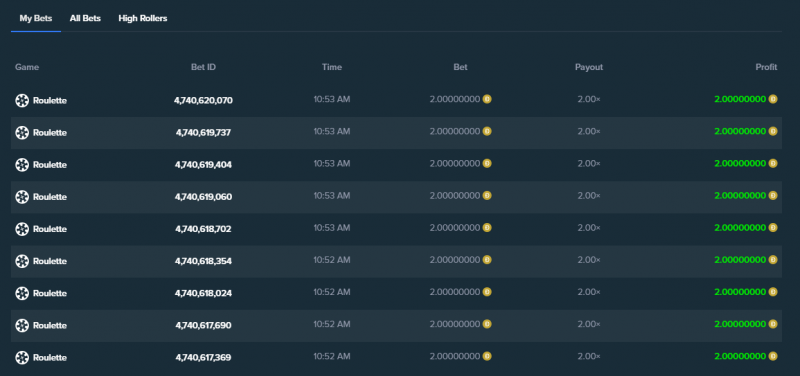This screenshot has width=800, height=376.
Task: Click bet amount 2.00000000 in row 4,740,618,024
Action: pos(455,292)
